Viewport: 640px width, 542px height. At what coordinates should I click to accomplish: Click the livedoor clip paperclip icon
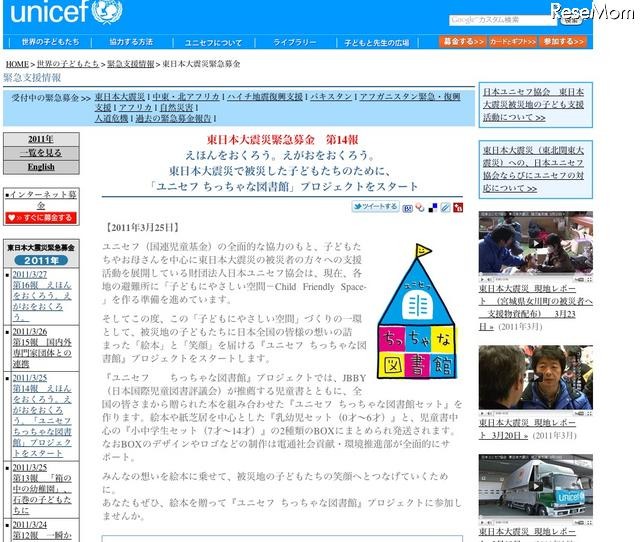click(x=445, y=208)
